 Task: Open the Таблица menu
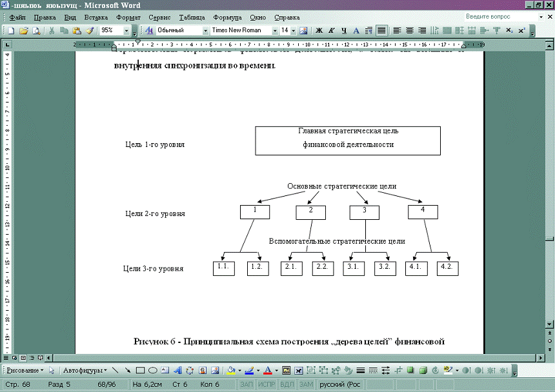click(192, 17)
